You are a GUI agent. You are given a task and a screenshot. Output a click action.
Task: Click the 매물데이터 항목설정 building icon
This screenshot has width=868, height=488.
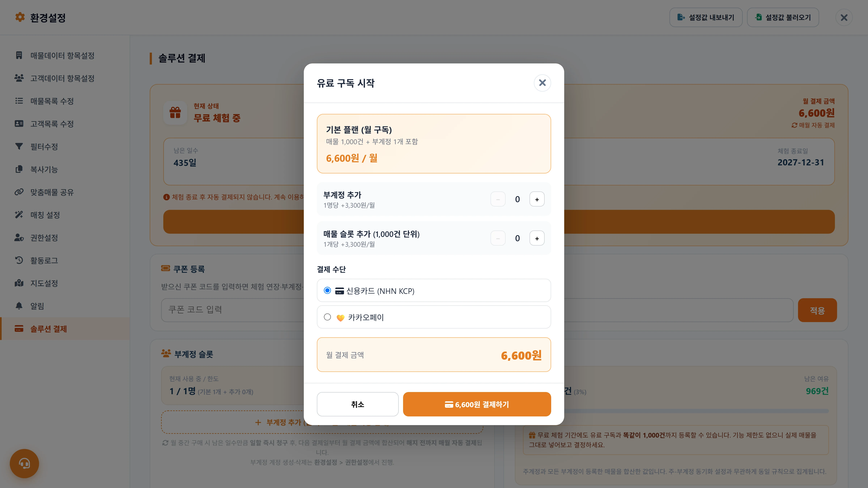pos(19,55)
